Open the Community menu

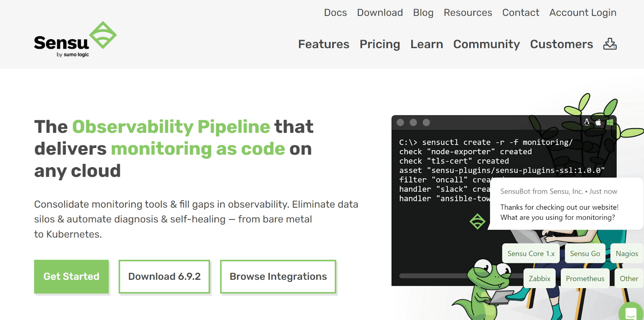pos(487,44)
